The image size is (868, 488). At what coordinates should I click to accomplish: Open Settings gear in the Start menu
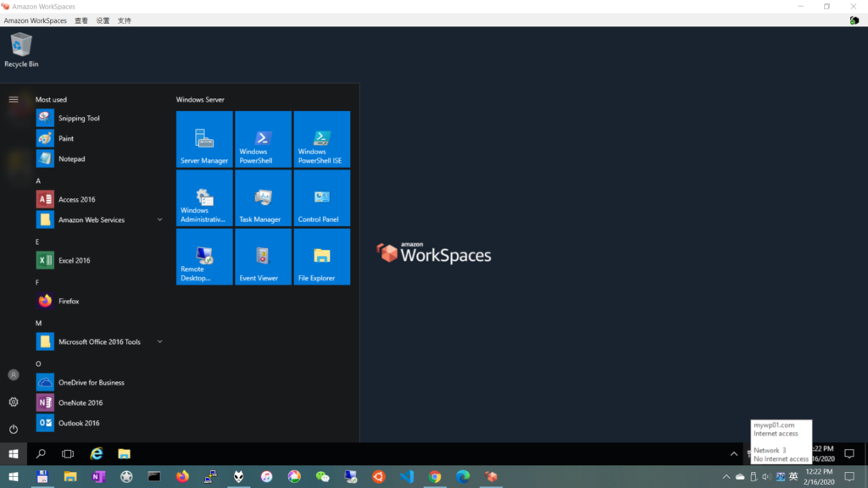14,402
